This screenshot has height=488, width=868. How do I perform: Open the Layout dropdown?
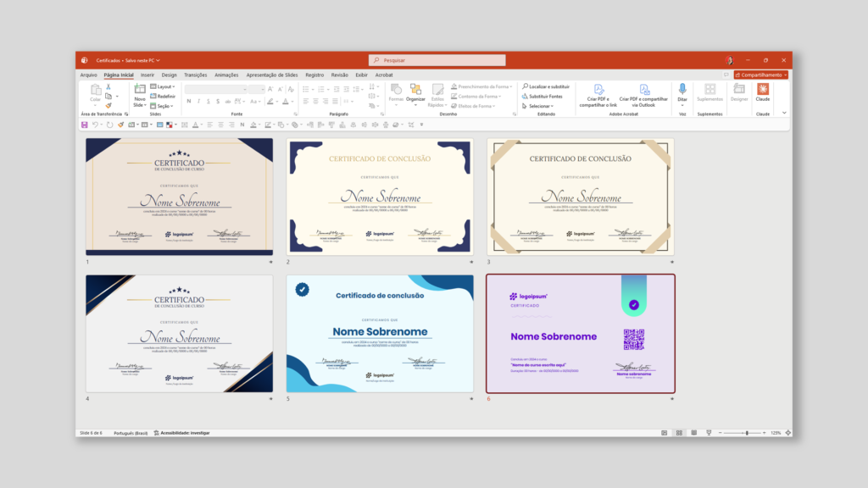click(163, 87)
